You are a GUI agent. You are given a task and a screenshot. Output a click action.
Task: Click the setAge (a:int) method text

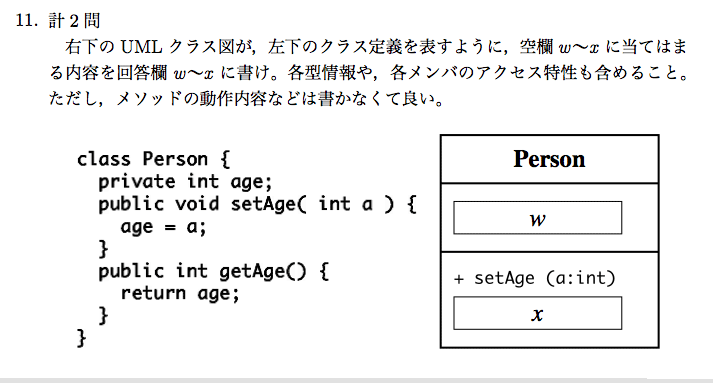(x=544, y=278)
